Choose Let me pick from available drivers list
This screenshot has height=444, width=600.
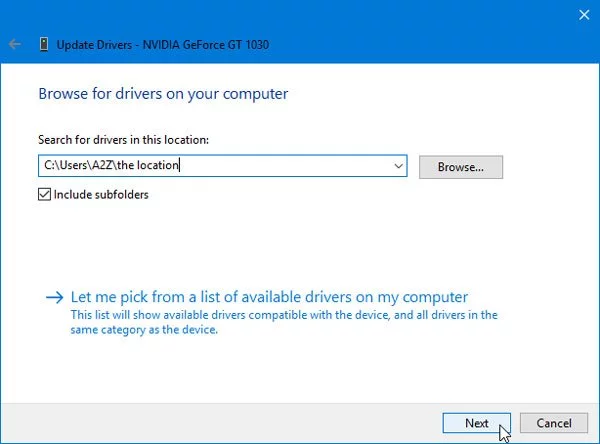point(268,297)
